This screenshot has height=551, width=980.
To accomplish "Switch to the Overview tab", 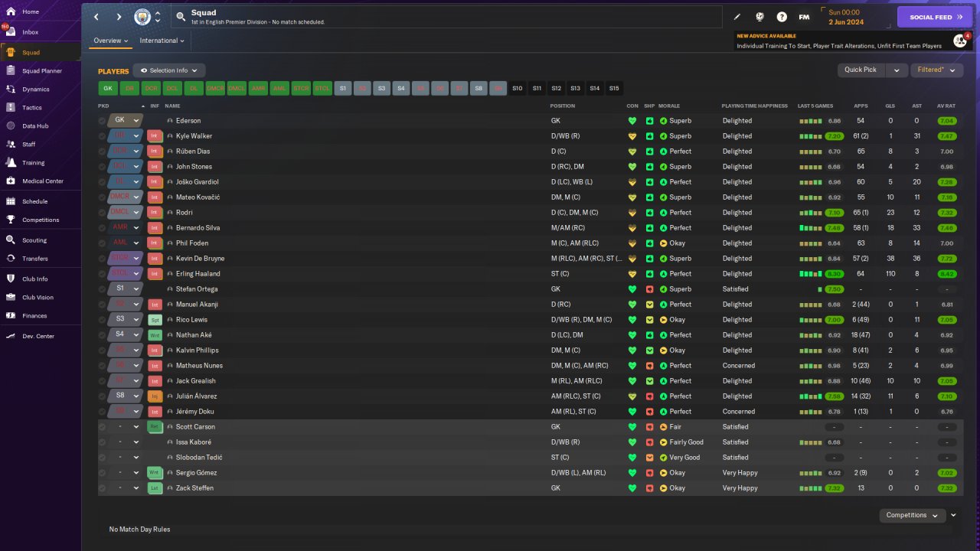I will [110, 41].
